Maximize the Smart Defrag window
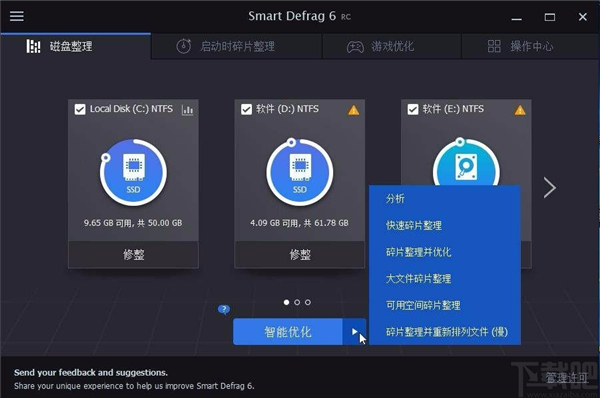 tap(550, 17)
